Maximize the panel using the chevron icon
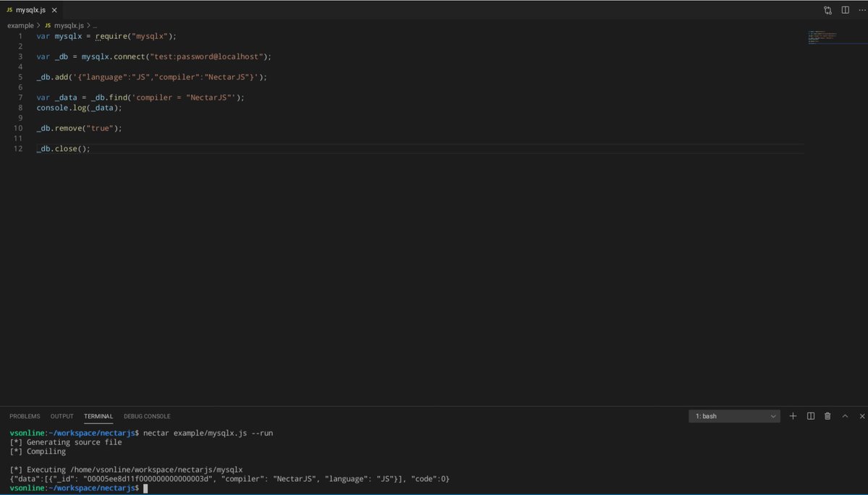 (x=845, y=416)
